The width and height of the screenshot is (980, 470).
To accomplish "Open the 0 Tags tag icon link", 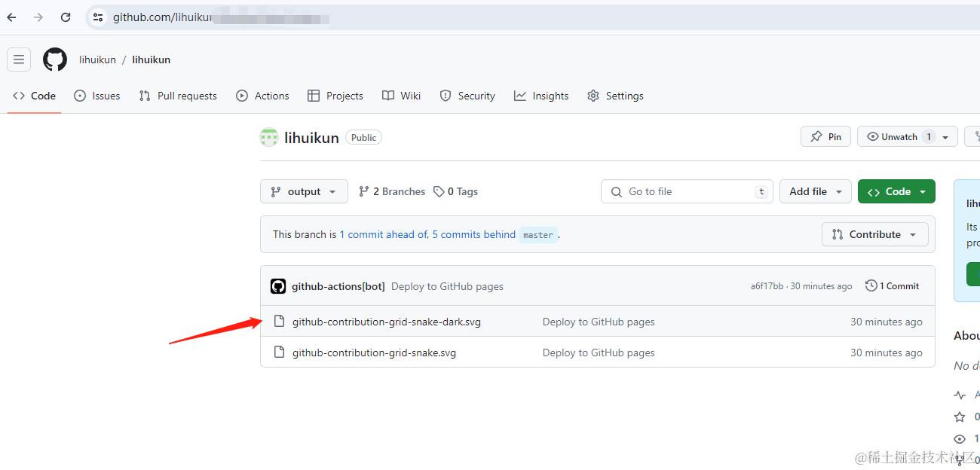I will 439,191.
